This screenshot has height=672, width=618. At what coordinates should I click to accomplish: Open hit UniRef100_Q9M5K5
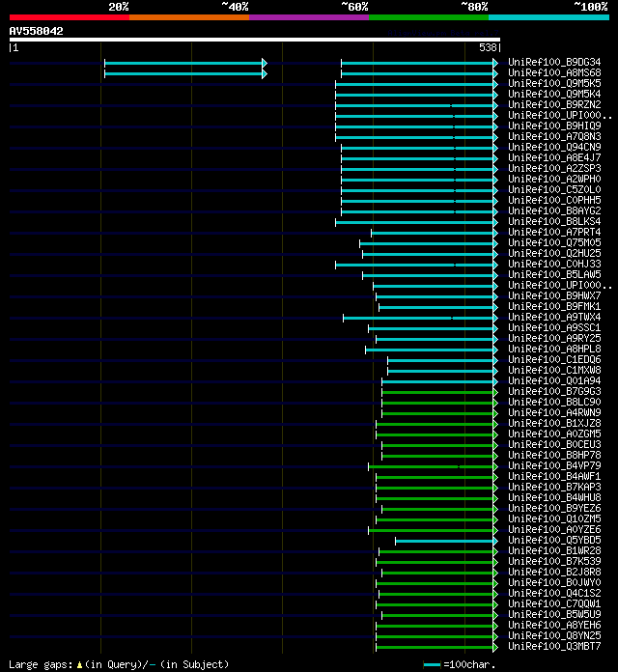point(554,84)
